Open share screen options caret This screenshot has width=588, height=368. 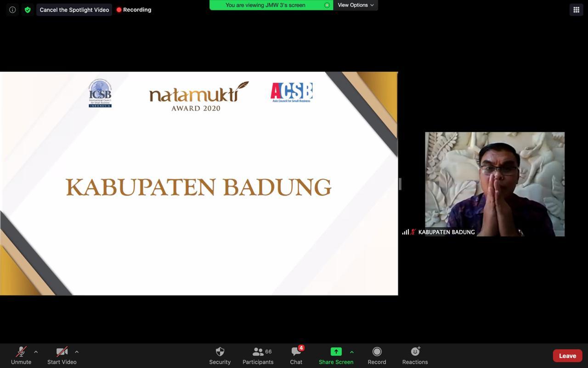point(352,352)
